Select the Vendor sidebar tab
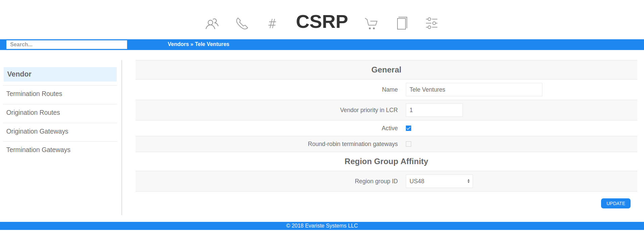644x242 pixels. tap(60, 74)
